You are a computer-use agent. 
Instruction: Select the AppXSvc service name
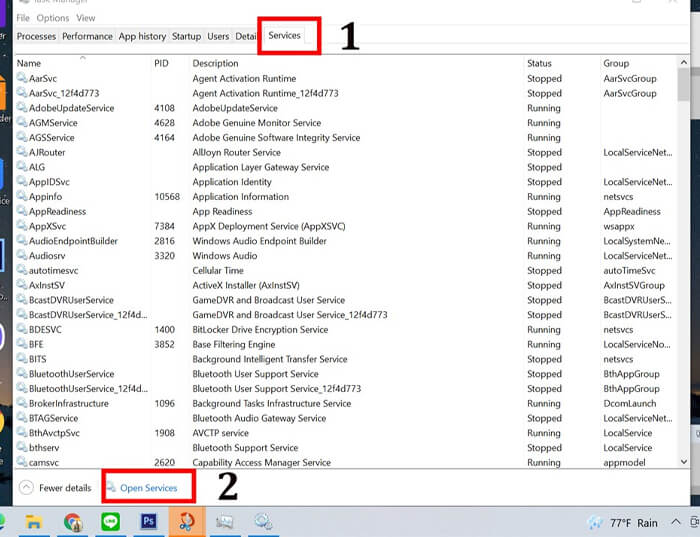[47, 226]
